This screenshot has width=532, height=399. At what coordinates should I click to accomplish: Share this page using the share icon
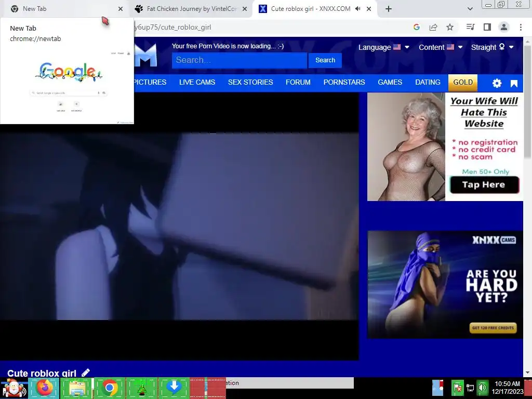(x=433, y=27)
